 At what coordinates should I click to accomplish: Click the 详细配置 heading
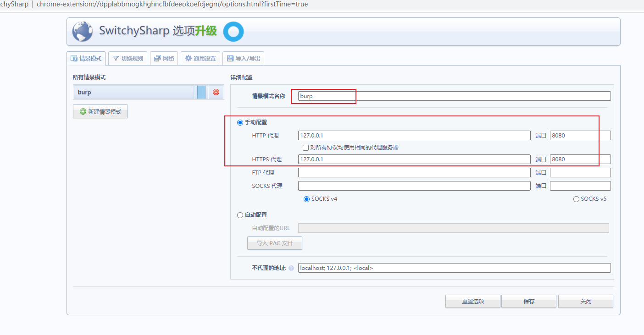(241, 77)
